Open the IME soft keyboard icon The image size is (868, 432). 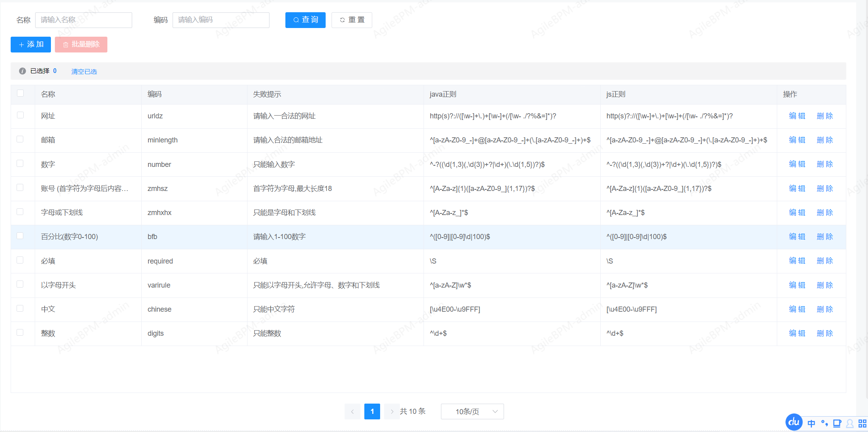click(x=837, y=424)
